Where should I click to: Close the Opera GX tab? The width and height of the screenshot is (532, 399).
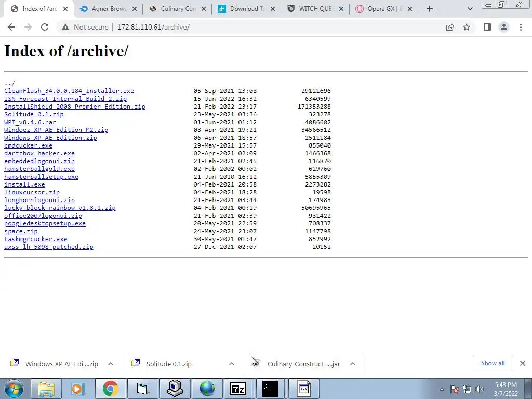click(x=410, y=9)
